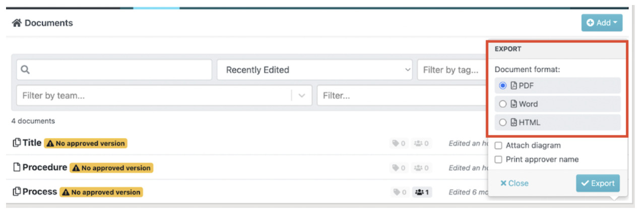Click the tag count icon on Title row

[396, 143]
